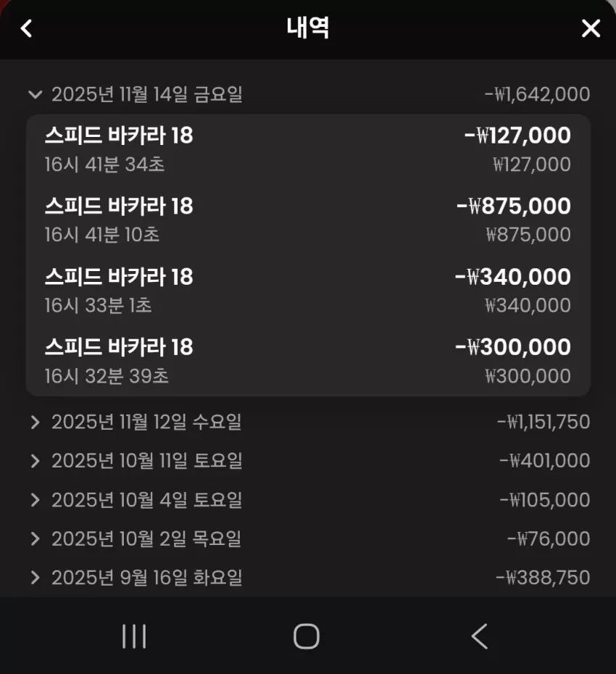Click the -₩875,000 loss amount
Viewport: 616px width, 674px height.
514,206
